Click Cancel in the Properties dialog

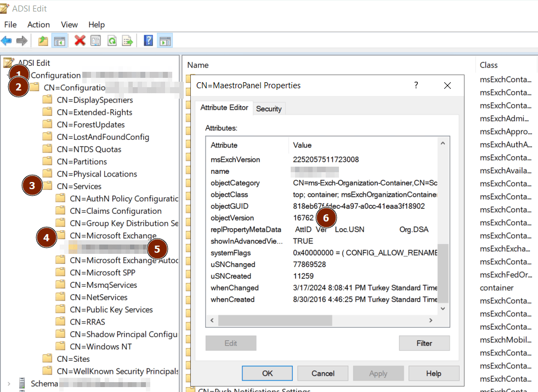pyautogui.click(x=322, y=373)
